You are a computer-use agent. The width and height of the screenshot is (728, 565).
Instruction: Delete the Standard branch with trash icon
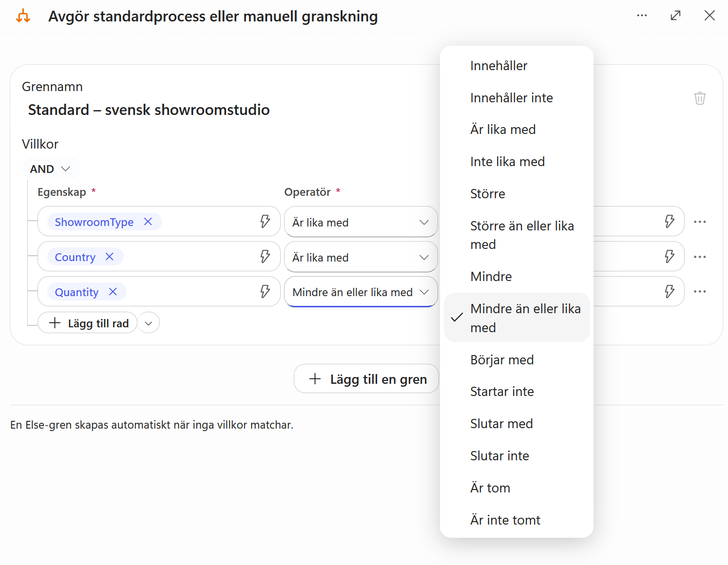click(x=700, y=98)
